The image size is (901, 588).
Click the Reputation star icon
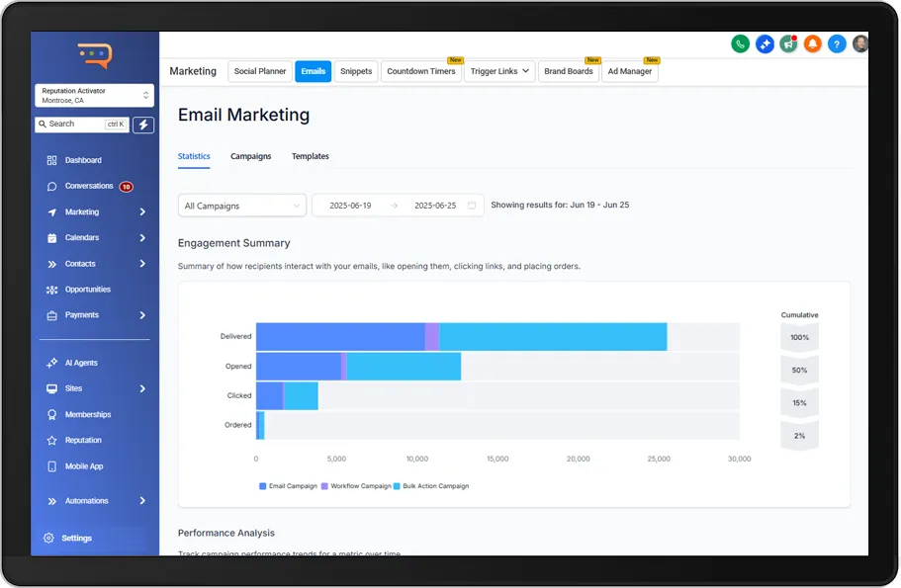click(x=51, y=441)
